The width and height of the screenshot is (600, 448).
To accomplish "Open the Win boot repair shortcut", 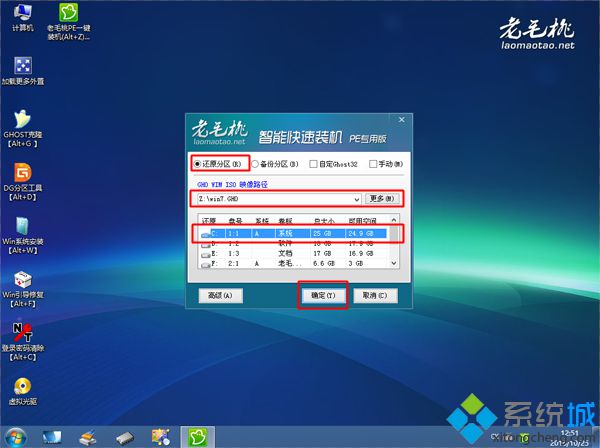I will point(23,289).
